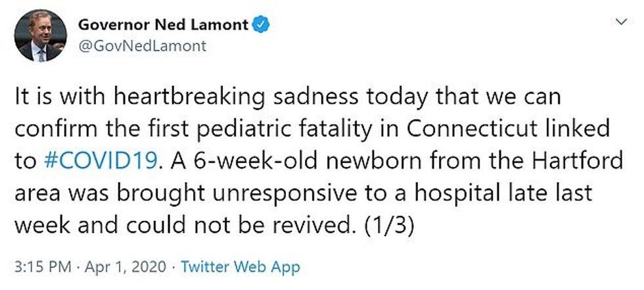The width and height of the screenshot is (644, 290).
Task: Open Governor Ned Lamont's profile photo
Action: (x=41, y=36)
